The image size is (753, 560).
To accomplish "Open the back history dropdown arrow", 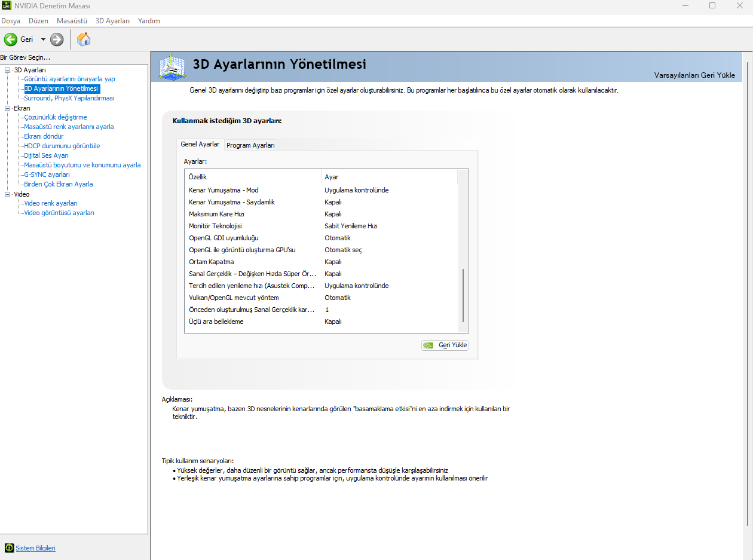I will (x=43, y=39).
